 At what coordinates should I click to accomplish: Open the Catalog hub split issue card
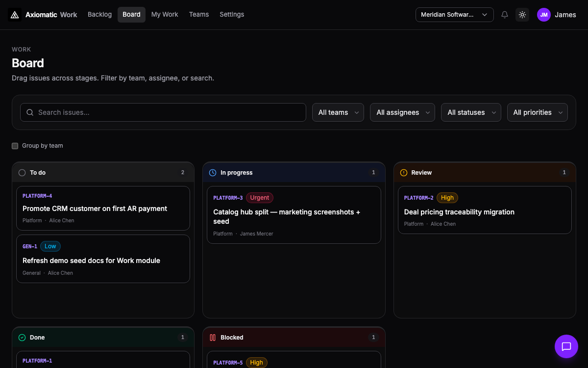tap(294, 215)
